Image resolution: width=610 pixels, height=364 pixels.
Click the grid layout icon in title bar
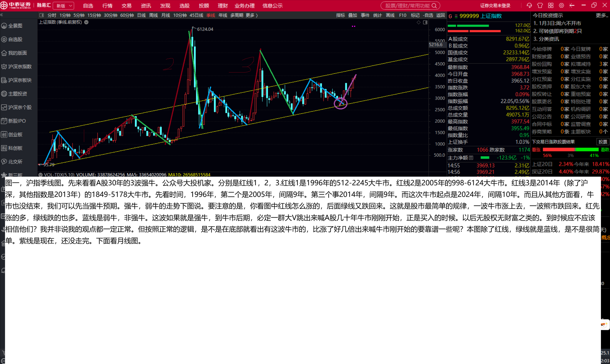(x=551, y=5)
